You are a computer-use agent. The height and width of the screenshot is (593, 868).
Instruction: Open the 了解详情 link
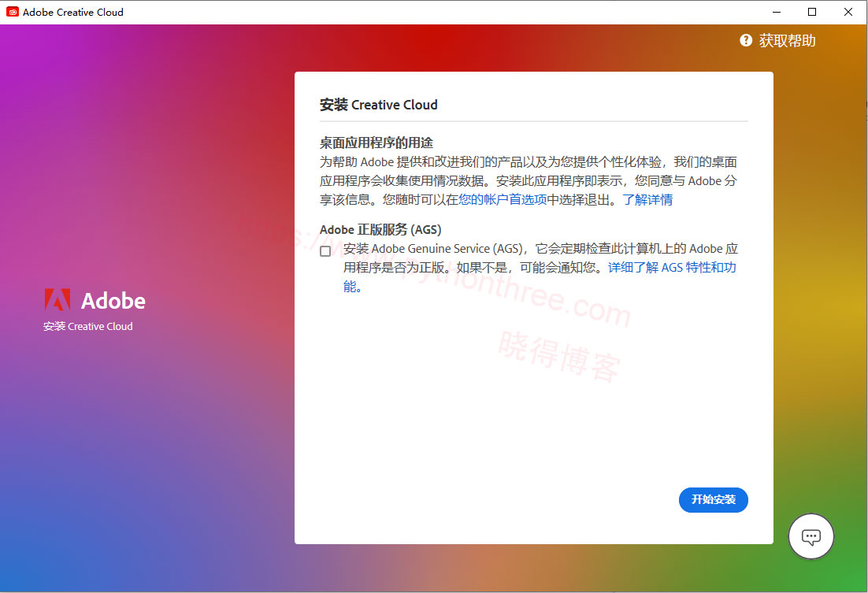[x=647, y=199]
